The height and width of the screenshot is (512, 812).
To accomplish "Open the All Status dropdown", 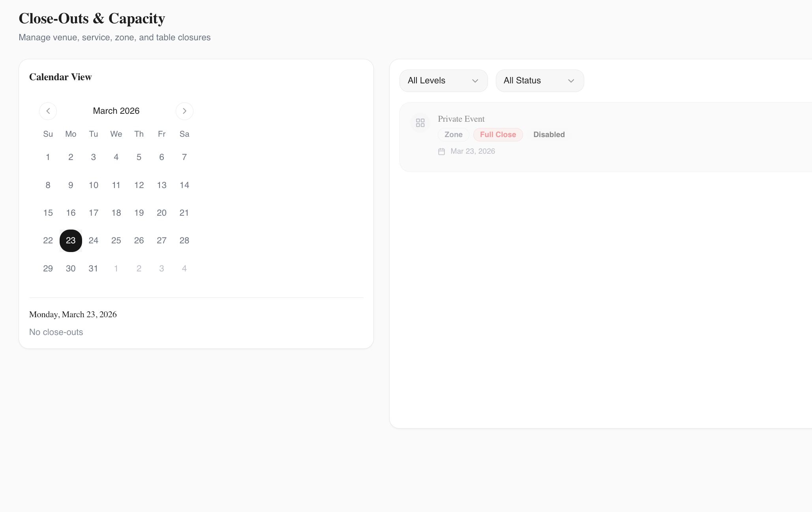I will 539,81.
